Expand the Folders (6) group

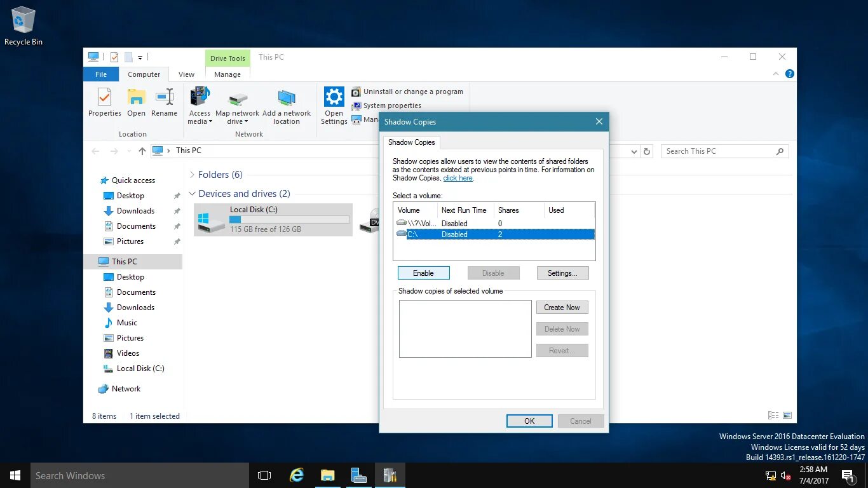pyautogui.click(x=192, y=175)
